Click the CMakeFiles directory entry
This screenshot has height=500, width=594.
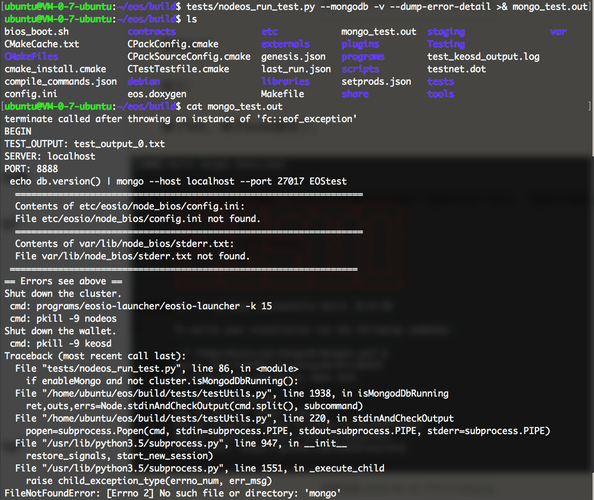tap(31, 57)
